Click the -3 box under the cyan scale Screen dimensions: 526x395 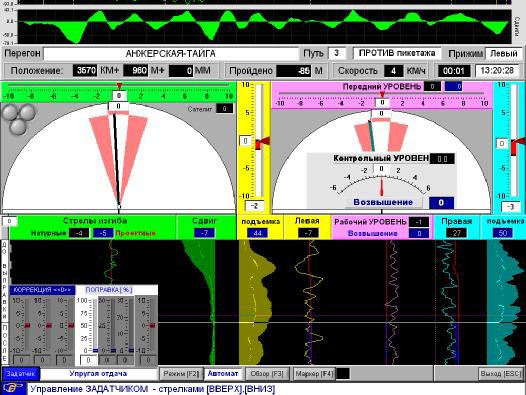point(510,207)
